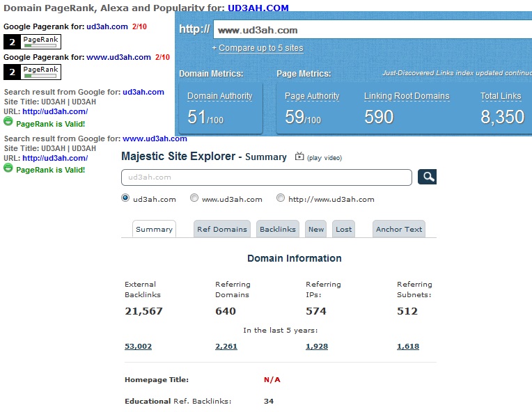Screen dimensions: 532x412
Task: Open www.ud3ah.com link beside second Google Pagerank
Action: point(118,57)
